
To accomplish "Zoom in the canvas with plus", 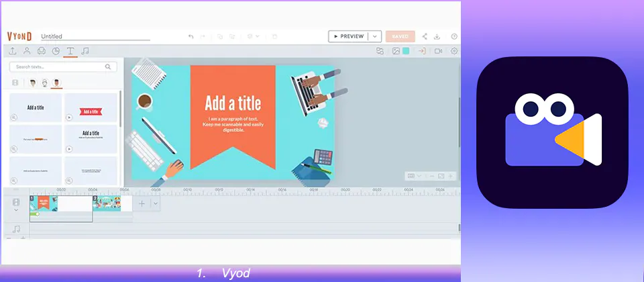I will click(x=450, y=176).
